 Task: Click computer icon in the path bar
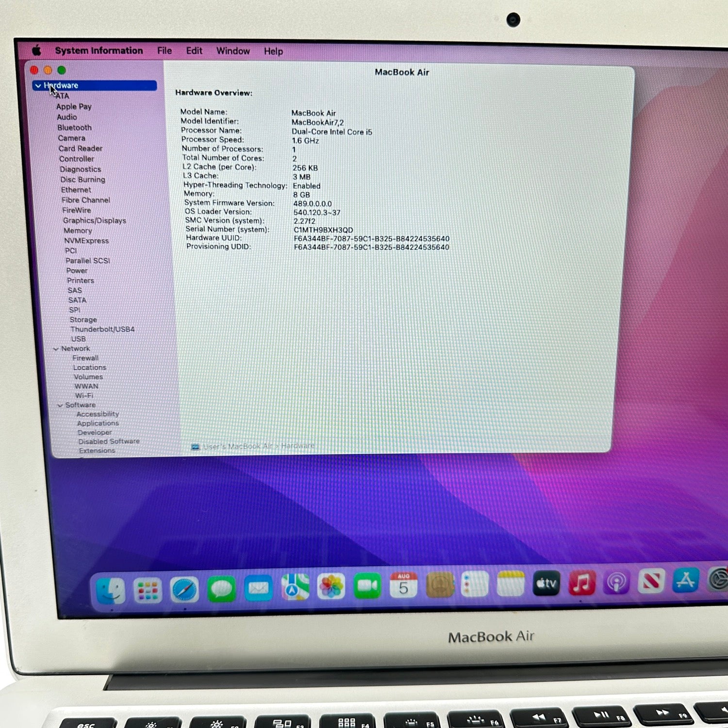pyautogui.click(x=196, y=447)
